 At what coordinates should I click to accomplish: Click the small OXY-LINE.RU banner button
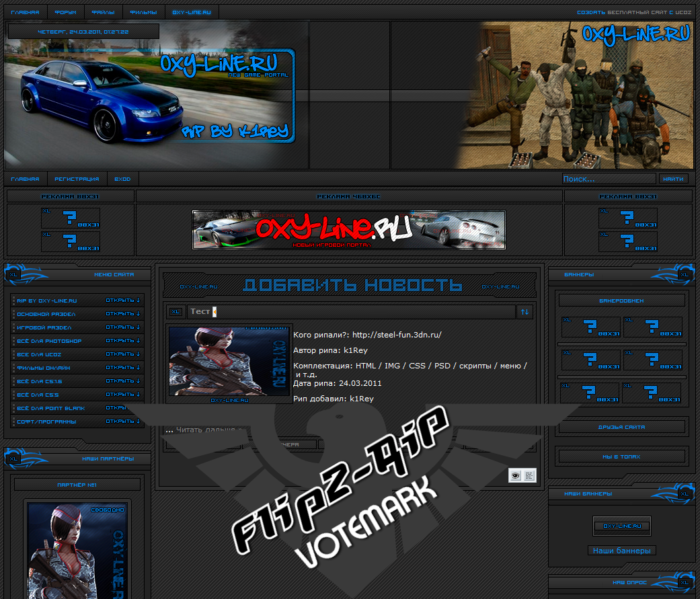(622, 526)
